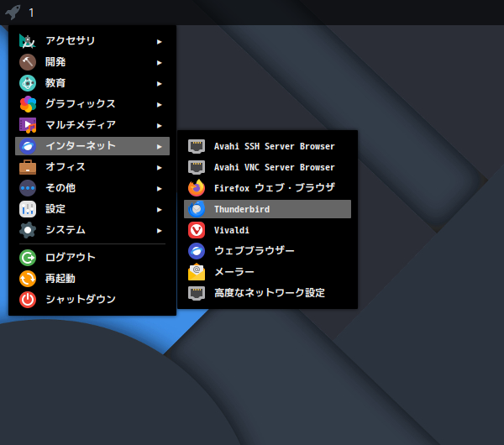Viewport: 504px width, 445px height.
Task: Click the 教育 atom icon
Action: pyautogui.click(x=28, y=83)
